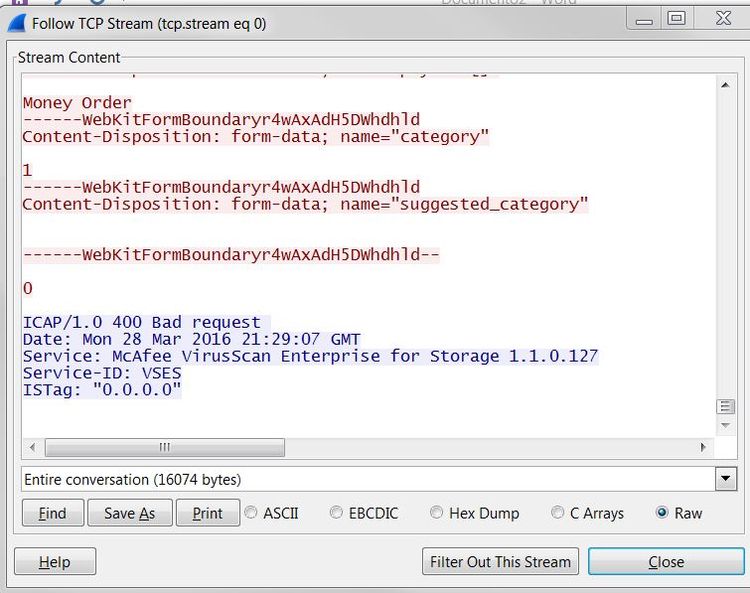Click the McAfee VirusScan Service line
The width and height of the screenshot is (750, 593).
tap(310, 356)
